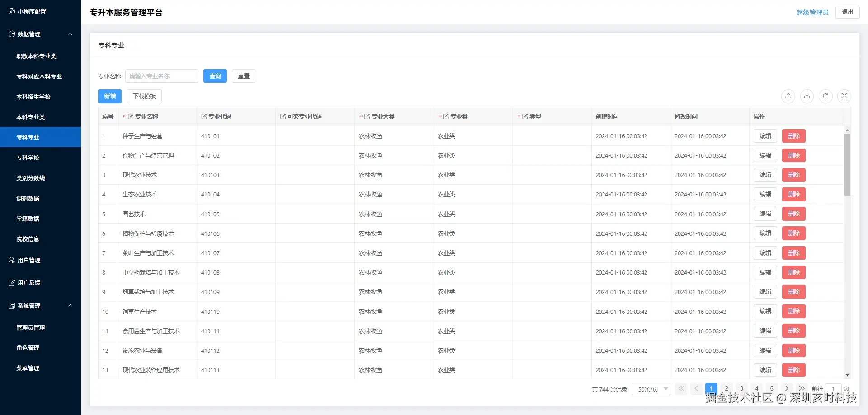
Task: Click the table scrollbar down arrow
Action: coord(847,375)
